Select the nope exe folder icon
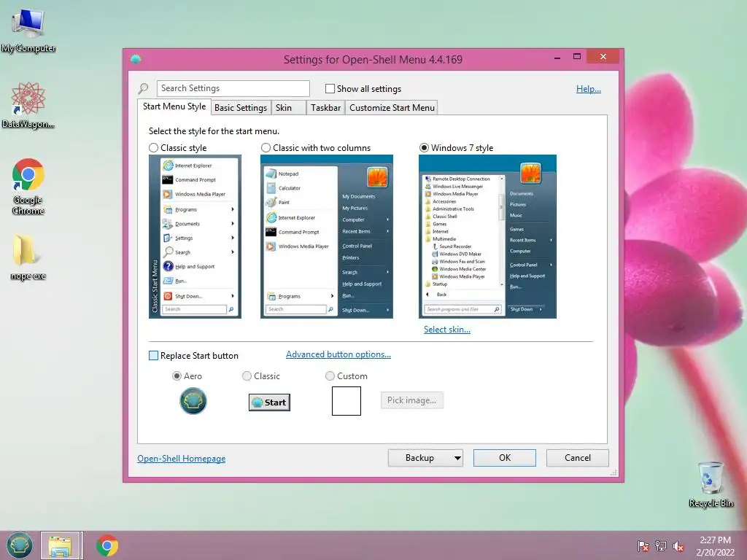This screenshot has width=747, height=560. click(x=28, y=256)
